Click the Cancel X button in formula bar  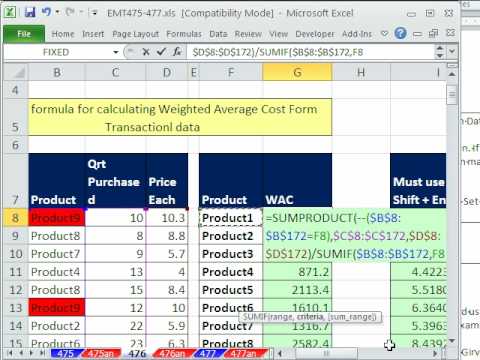pos(146,52)
